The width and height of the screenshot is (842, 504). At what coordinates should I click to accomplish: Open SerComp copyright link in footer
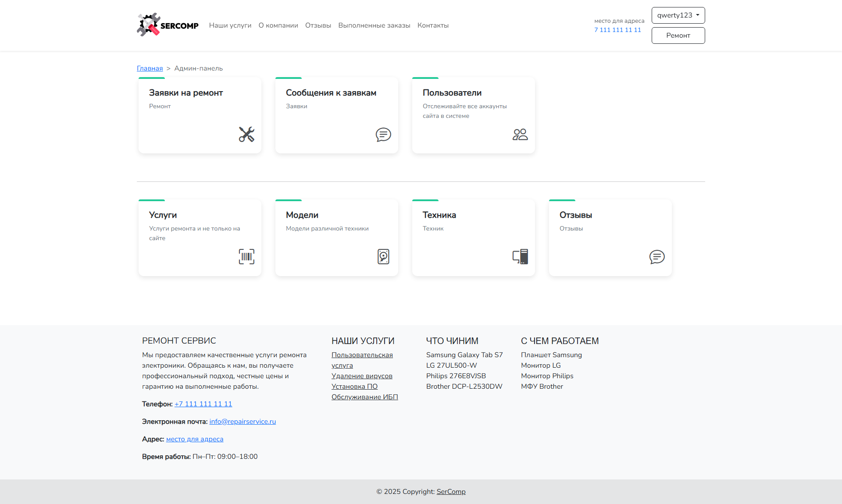point(451,492)
